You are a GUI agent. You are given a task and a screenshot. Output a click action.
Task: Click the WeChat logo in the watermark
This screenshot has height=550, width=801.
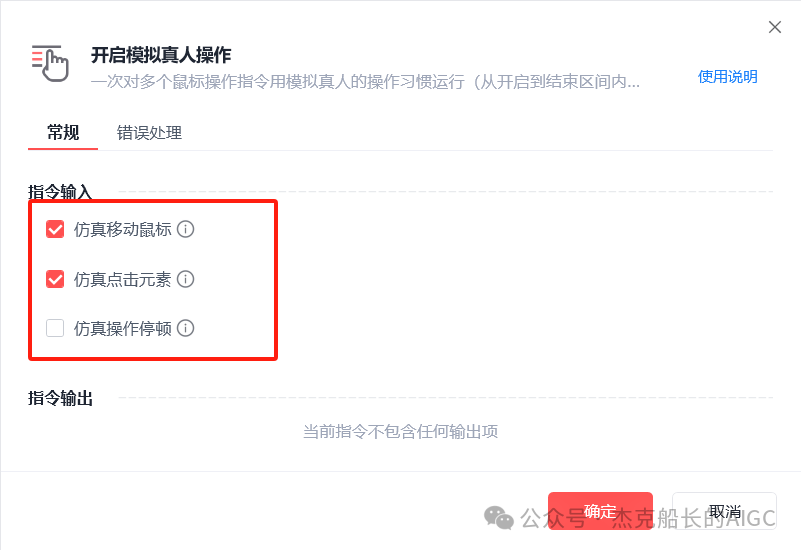point(499,518)
